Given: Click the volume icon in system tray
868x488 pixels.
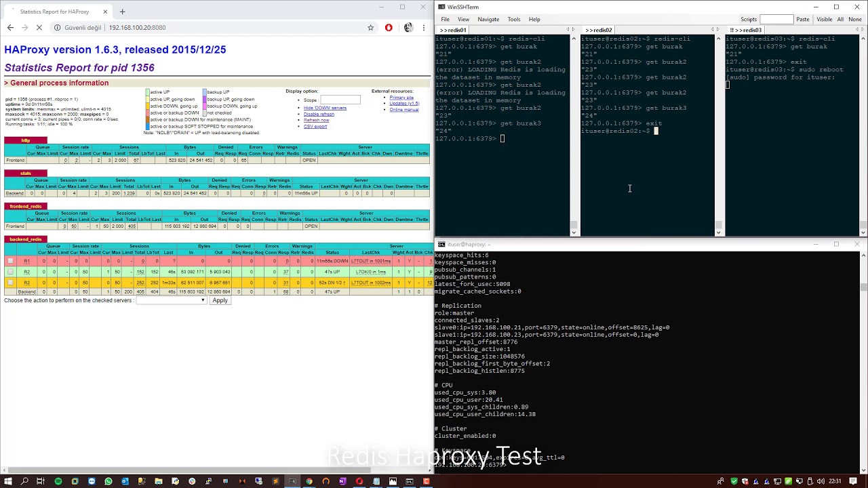Looking at the screenshot, I should tap(819, 481).
